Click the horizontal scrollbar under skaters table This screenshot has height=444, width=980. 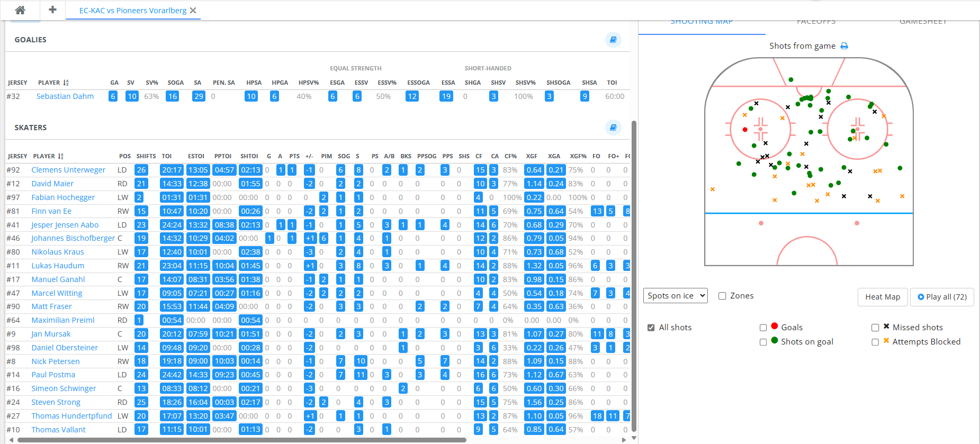(x=241, y=440)
